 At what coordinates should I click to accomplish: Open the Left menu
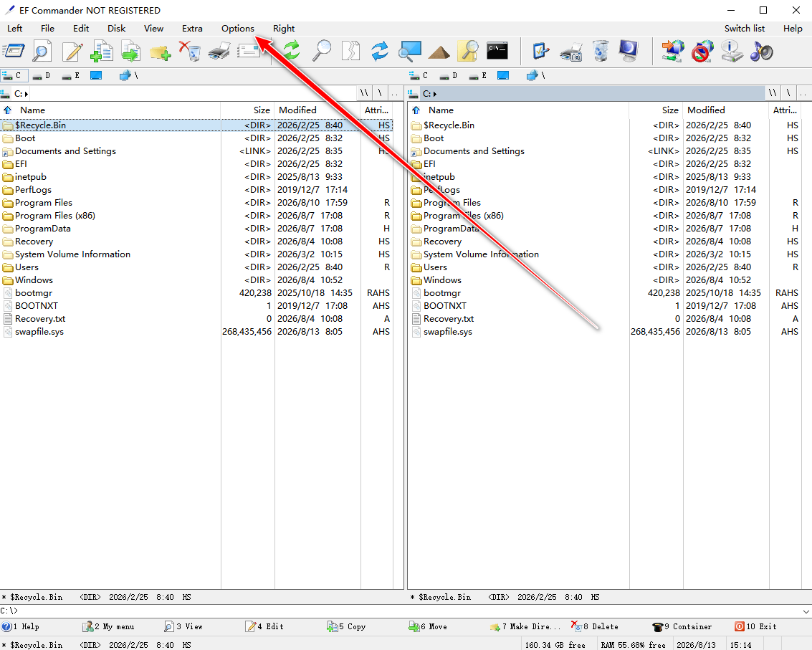pos(14,29)
